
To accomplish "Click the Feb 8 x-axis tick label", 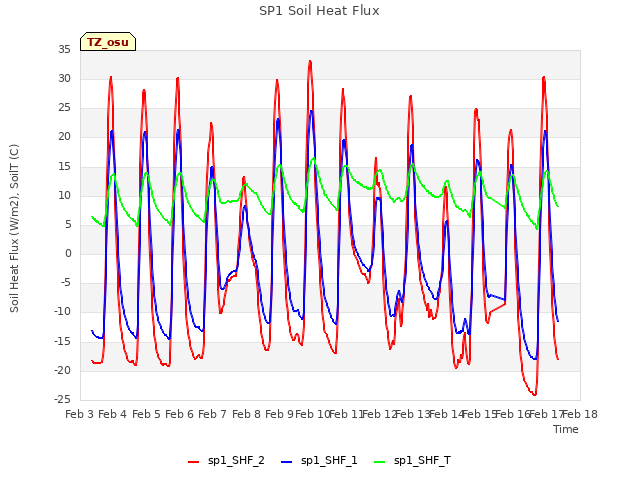I will tap(246, 414).
